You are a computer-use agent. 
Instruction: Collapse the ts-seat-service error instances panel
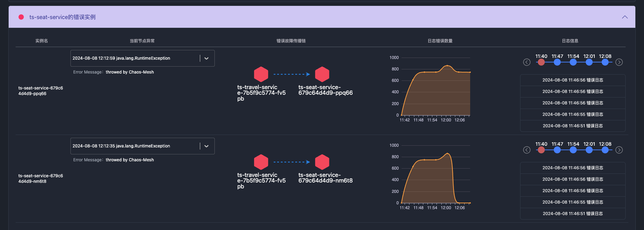coord(625,17)
